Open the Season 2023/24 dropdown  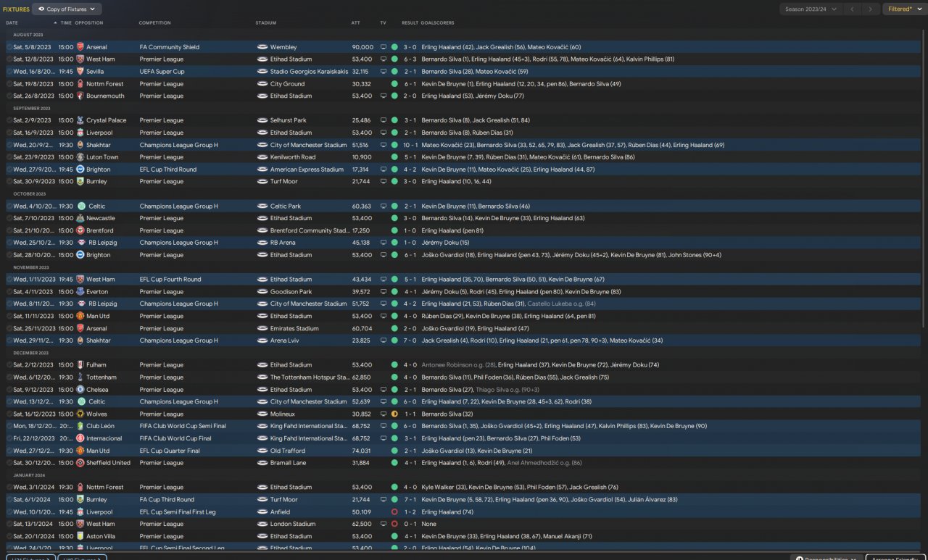pyautogui.click(x=811, y=9)
